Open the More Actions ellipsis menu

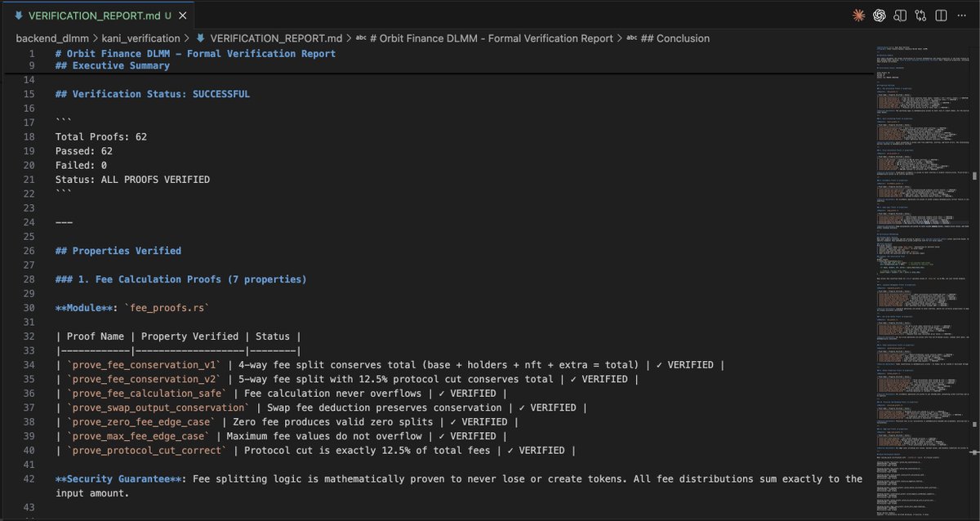[x=963, y=15]
